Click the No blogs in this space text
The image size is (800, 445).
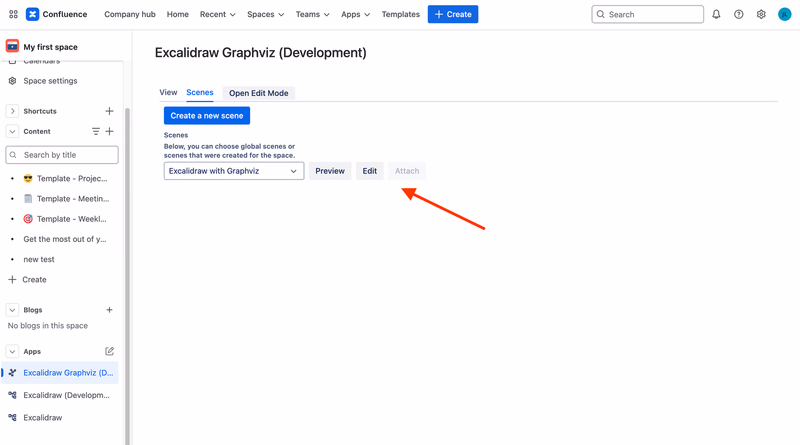(x=47, y=326)
